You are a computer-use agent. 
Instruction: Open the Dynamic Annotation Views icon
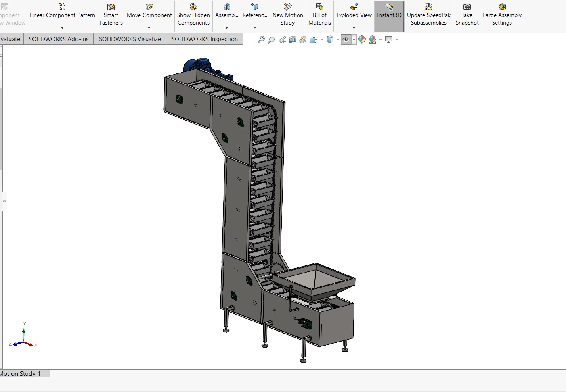(303, 40)
